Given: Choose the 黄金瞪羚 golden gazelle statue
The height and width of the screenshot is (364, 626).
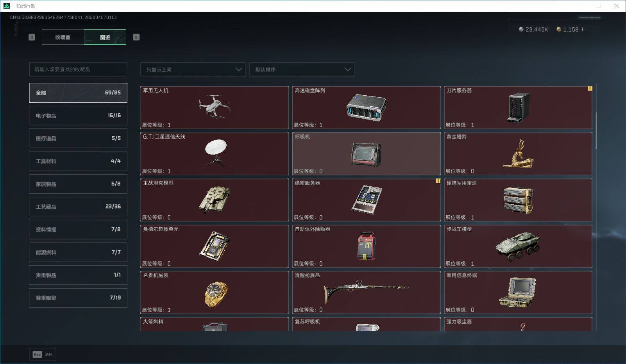Looking at the screenshot, I should pos(518,154).
